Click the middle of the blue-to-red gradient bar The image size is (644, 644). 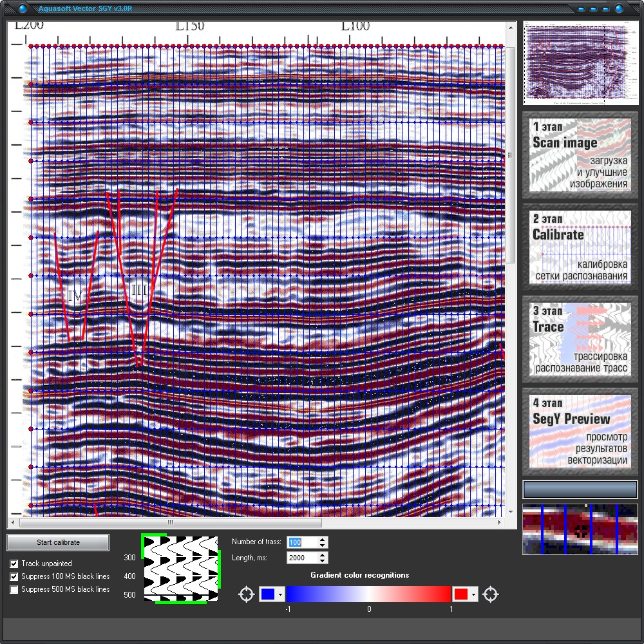[369, 594]
